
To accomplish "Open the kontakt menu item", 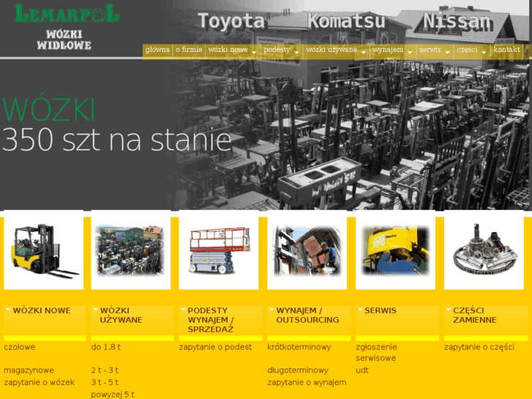I will [x=506, y=50].
